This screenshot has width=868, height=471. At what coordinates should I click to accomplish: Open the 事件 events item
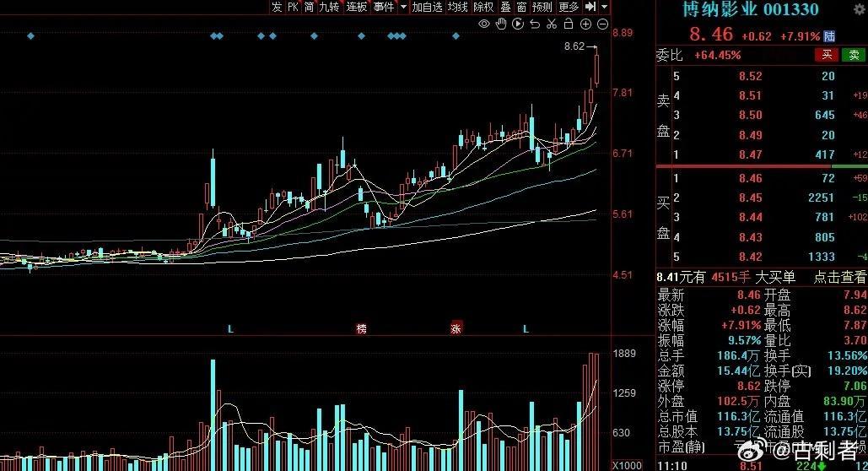384,7
